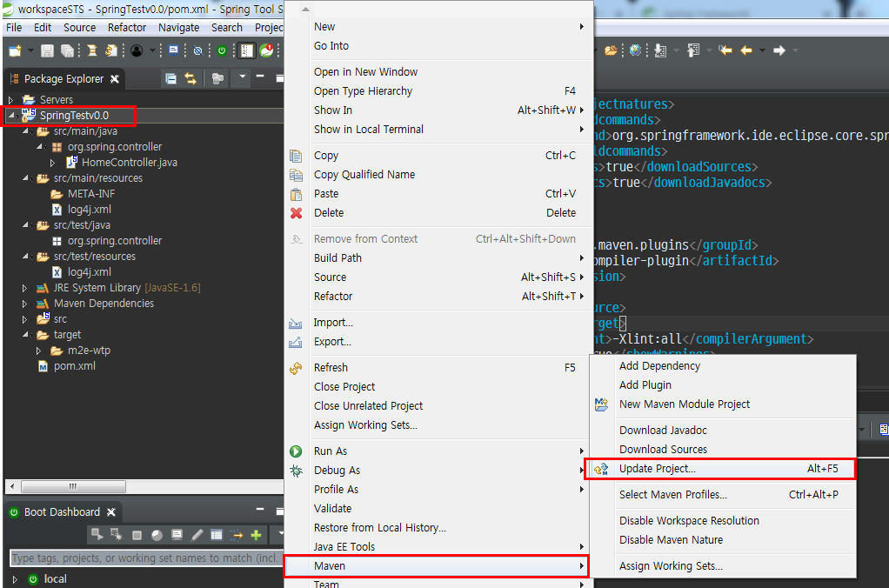Image resolution: width=889 pixels, height=588 pixels.
Task: Open the File menu
Action: pos(14,27)
